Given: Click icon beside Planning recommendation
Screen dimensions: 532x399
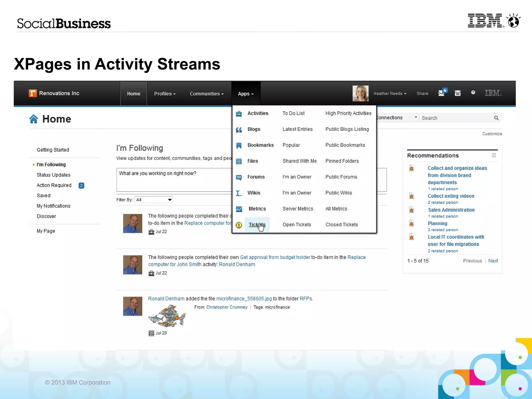Looking at the screenshot, I should (411, 223).
